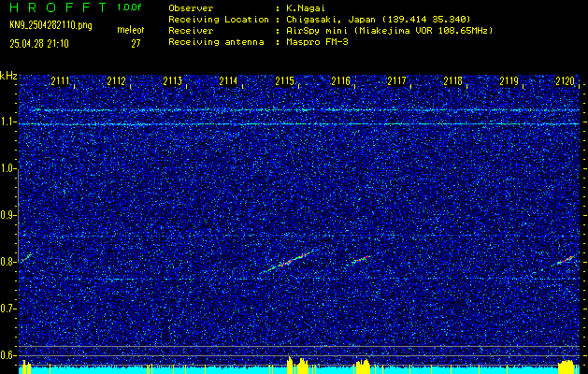Click the 1.1 frequency axis label

pyautogui.click(x=7, y=122)
